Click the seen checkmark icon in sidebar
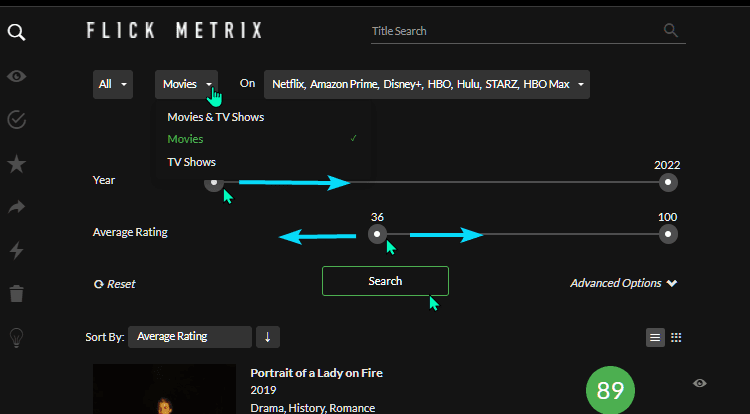This screenshot has height=414, width=750. (x=16, y=120)
